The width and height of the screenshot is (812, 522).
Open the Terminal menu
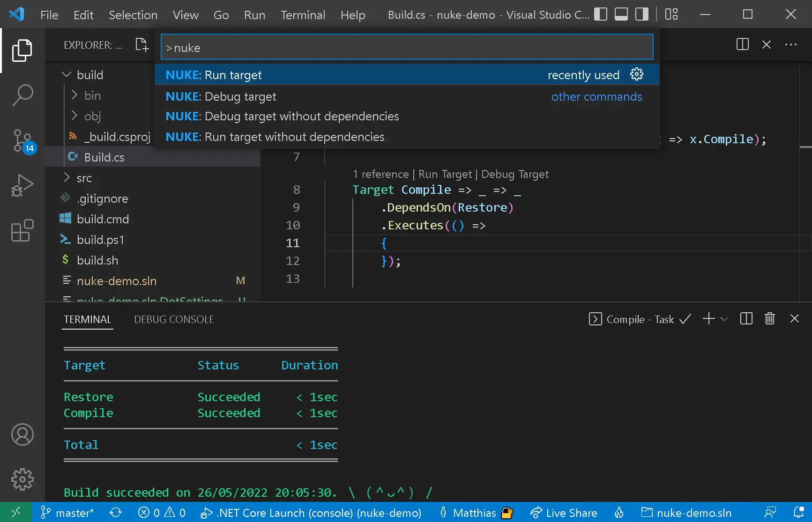[303, 15]
